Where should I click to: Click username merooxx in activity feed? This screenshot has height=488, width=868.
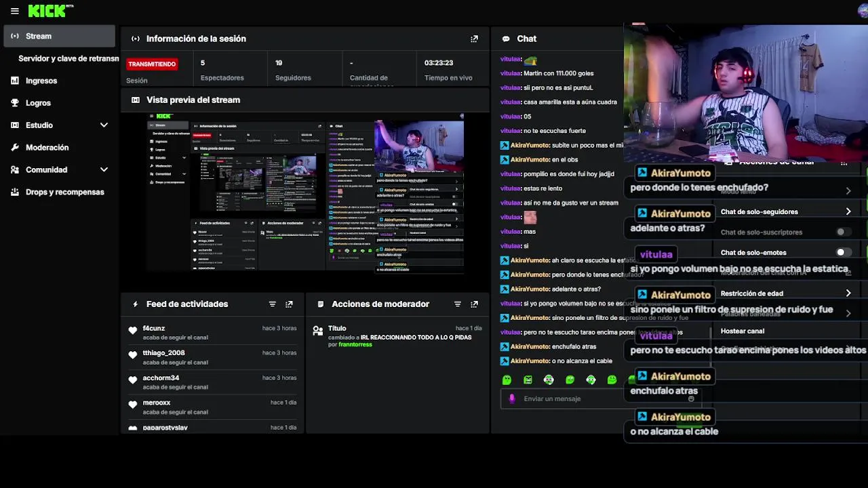(x=157, y=403)
